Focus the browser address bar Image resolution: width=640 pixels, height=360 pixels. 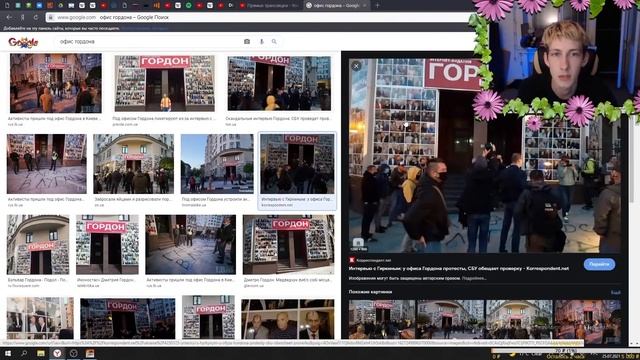(261, 18)
